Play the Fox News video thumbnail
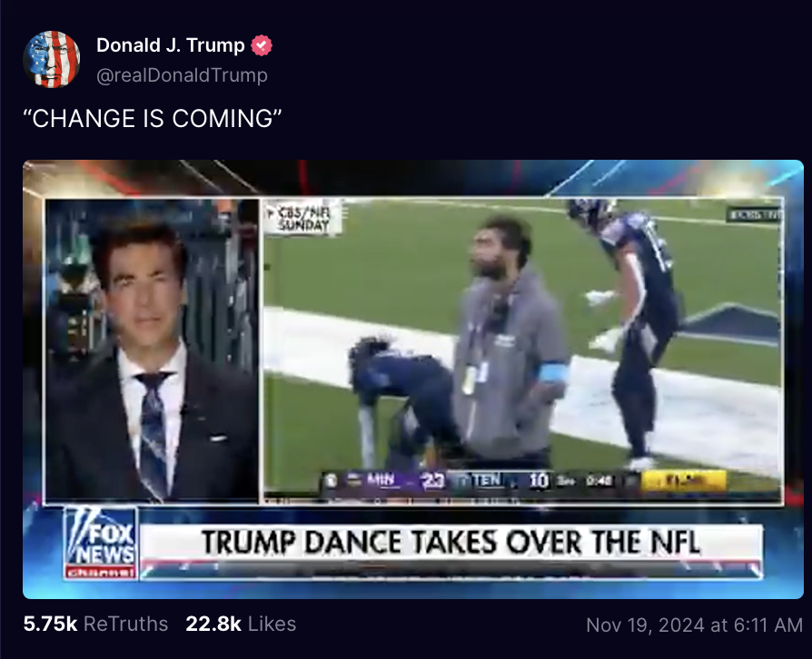Image resolution: width=812 pixels, height=659 pixels. (413, 379)
